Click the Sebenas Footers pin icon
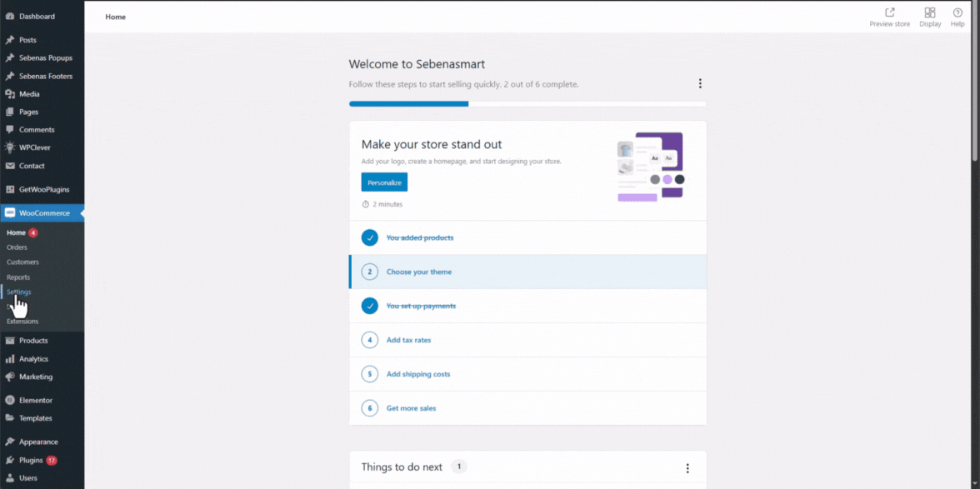Viewport: 980px width, 489px height. pyautogui.click(x=10, y=76)
